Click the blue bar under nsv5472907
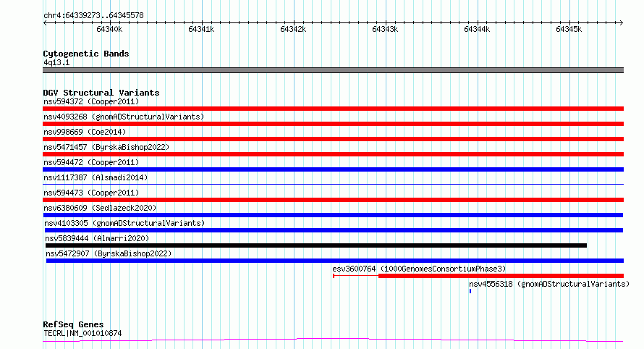Screen dimensions: 644x349 point(335,261)
